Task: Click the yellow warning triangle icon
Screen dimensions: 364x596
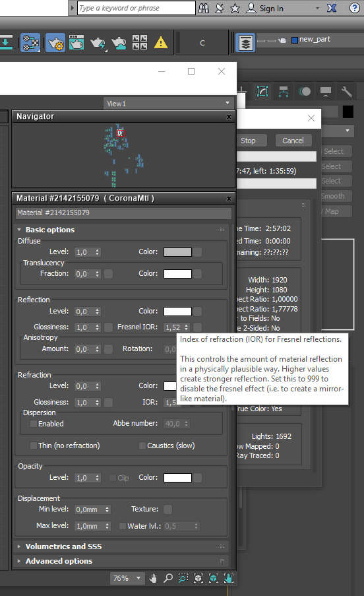Action: [x=161, y=42]
